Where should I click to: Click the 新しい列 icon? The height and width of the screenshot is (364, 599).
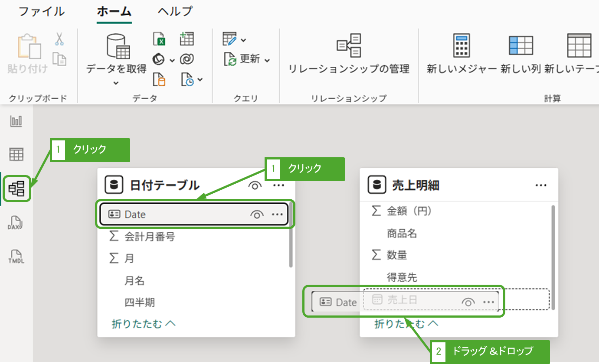click(520, 45)
